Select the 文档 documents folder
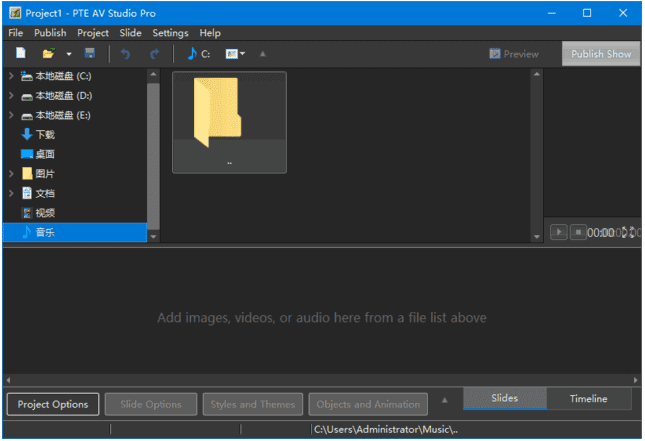 tap(38, 193)
